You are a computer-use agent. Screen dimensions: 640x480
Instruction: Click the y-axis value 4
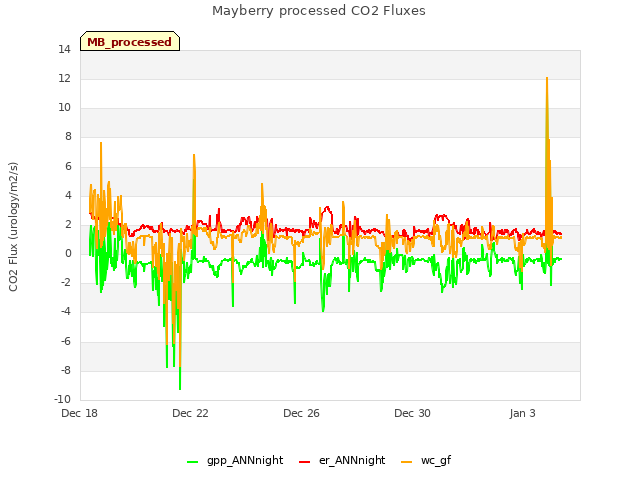[x=68, y=195]
